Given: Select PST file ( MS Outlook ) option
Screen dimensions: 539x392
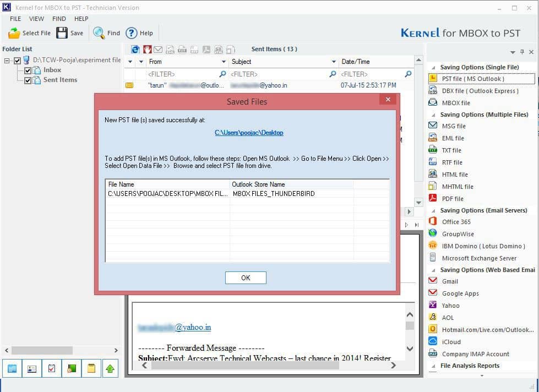Looking at the screenshot, I should click(x=481, y=79).
